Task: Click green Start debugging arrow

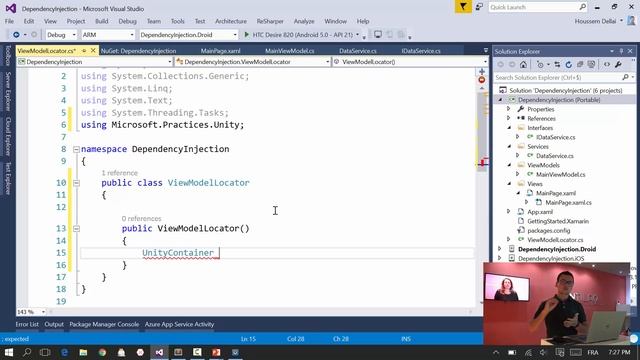Action: [246, 35]
